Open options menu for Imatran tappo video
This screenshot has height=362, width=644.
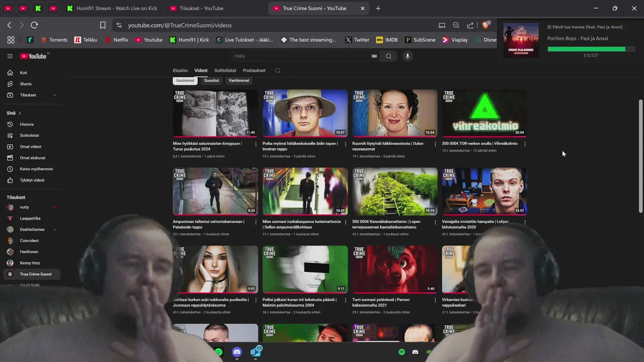click(346, 144)
